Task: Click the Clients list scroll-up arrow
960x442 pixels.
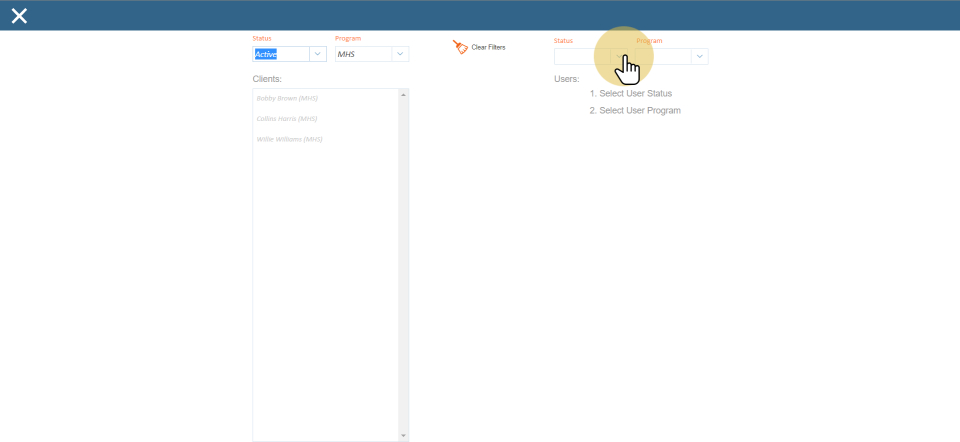Action: [403, 94]
